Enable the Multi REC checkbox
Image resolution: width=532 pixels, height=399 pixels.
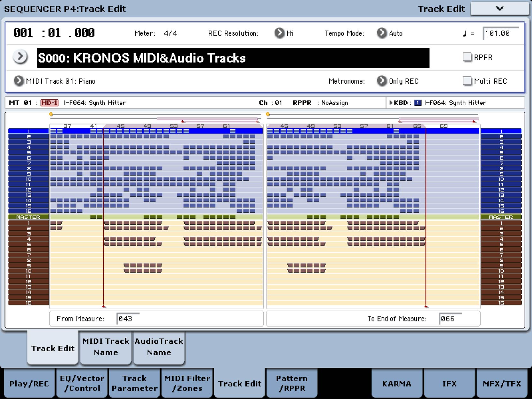[x=467, y=81]
